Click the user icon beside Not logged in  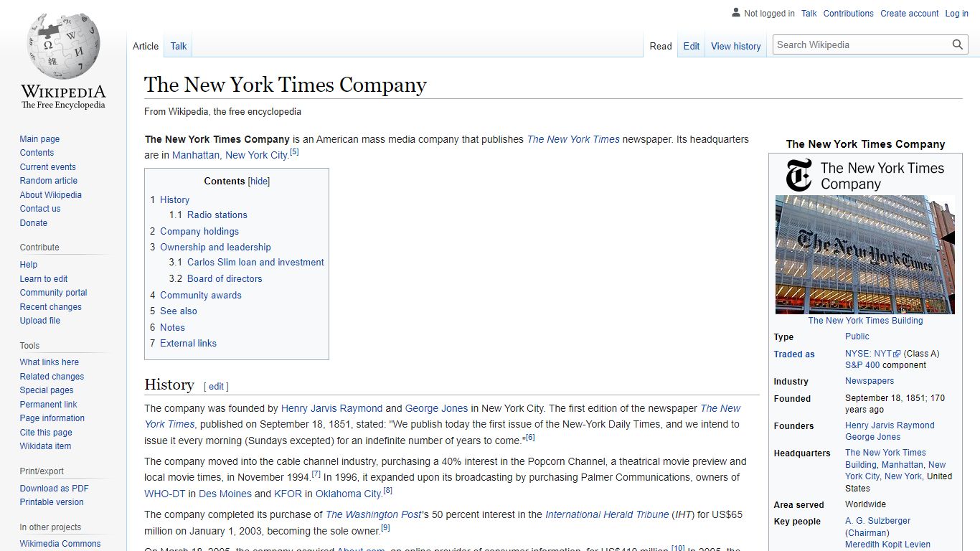pyautogui.click(x=735, y=13)
